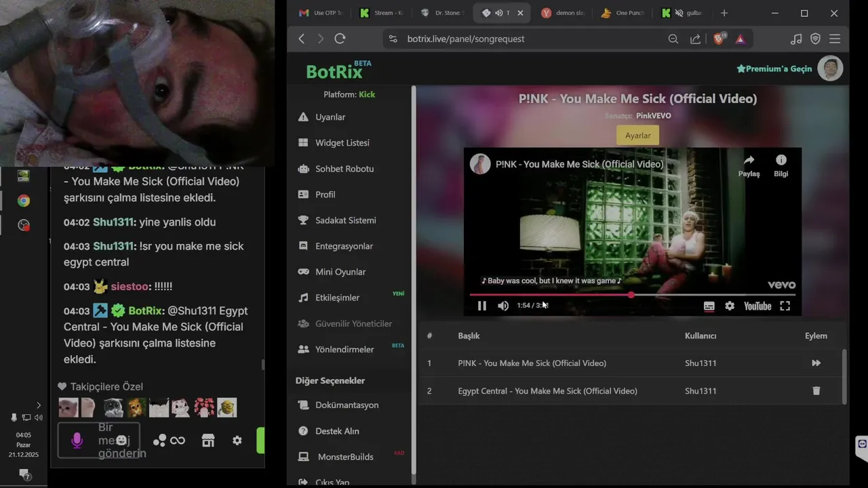
Task: Click the share page icon in address bar
Action: (695, 39)
